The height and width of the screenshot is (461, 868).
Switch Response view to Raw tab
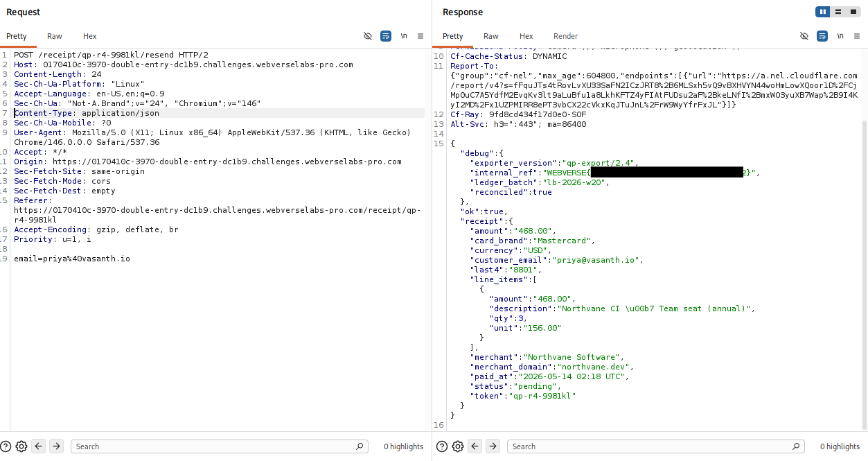491,36
